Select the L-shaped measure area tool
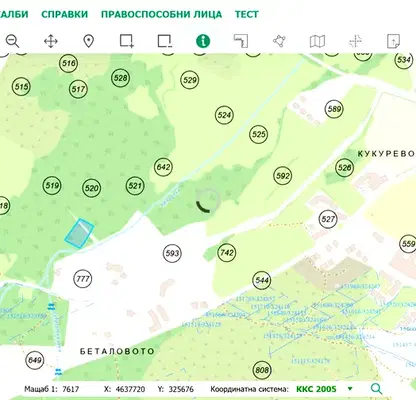 pyautogui.click(x=241, y=41)
